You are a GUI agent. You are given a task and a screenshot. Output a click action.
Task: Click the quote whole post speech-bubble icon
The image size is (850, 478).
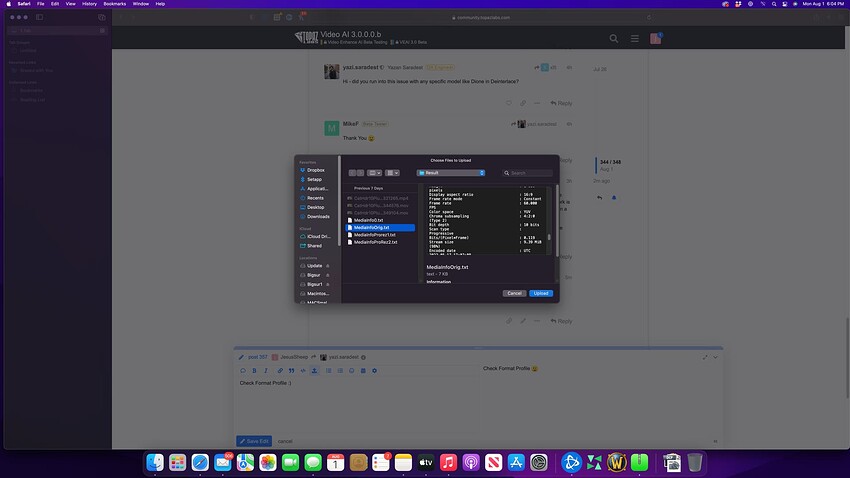click(x=243, y=371)
